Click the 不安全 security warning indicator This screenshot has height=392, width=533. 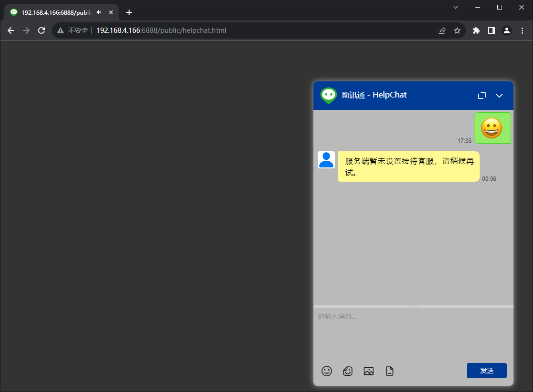point(73,30)
